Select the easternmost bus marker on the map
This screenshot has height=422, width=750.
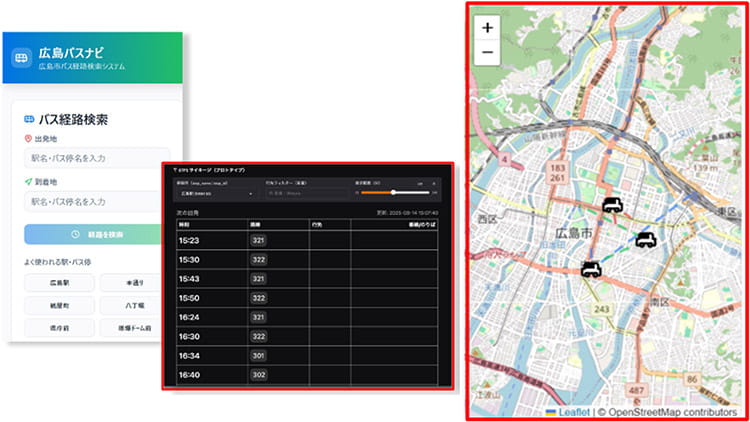647,239
